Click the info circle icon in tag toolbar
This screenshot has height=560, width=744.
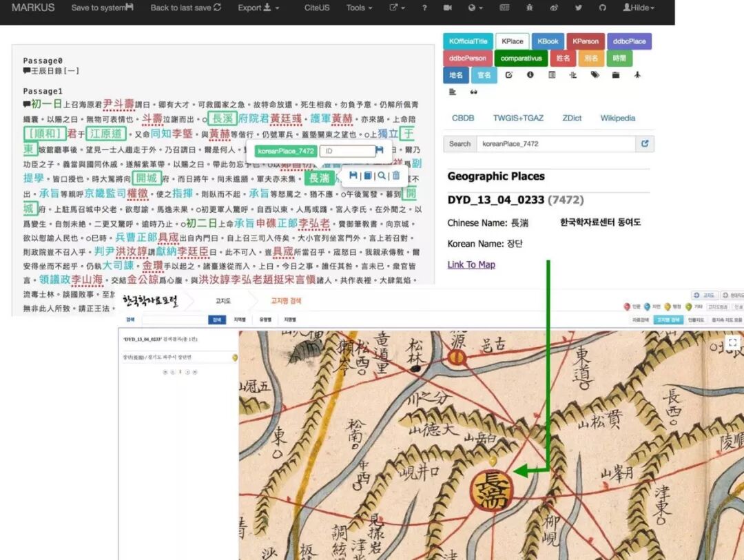pos(530,75)
